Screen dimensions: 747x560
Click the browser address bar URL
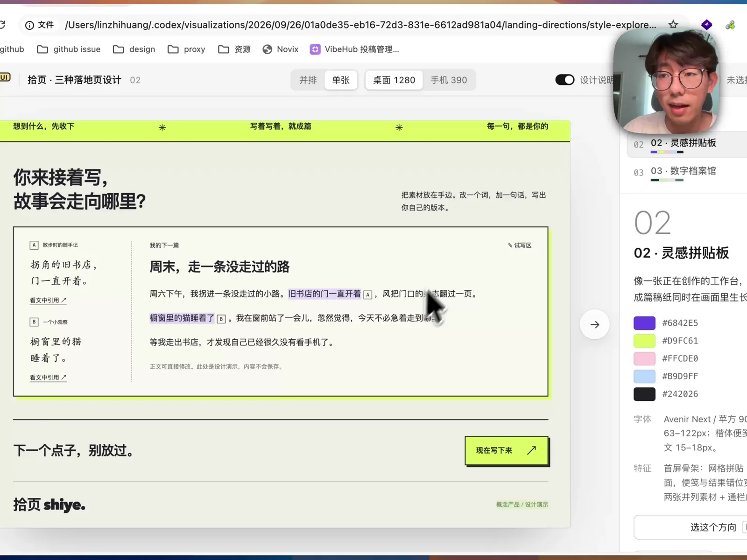360,25
